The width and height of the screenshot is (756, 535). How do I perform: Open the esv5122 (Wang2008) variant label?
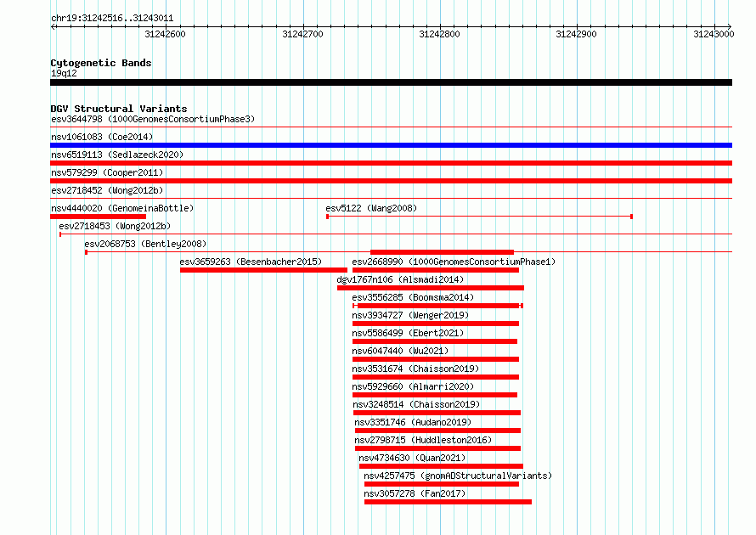[x=371, y=208]
